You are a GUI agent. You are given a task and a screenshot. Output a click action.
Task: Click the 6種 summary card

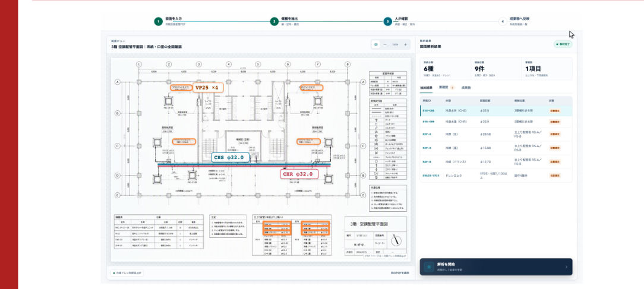coord(445,69)
